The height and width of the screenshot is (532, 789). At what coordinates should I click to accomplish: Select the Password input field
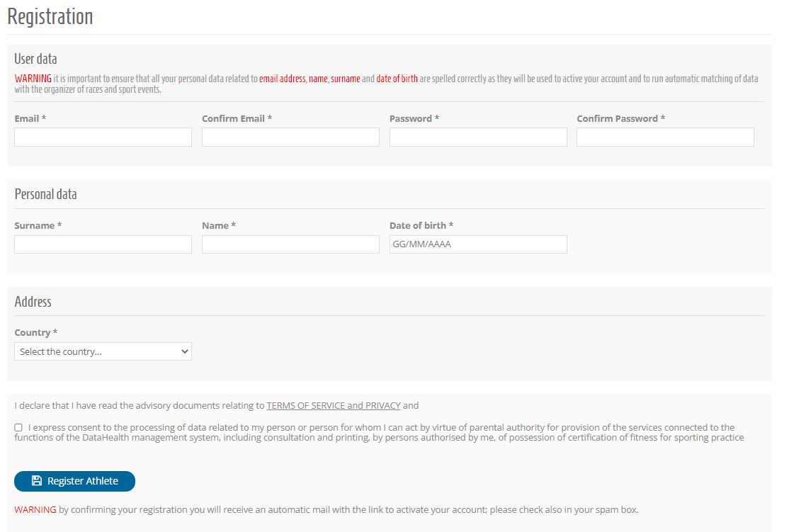click(x=478, y=137)
